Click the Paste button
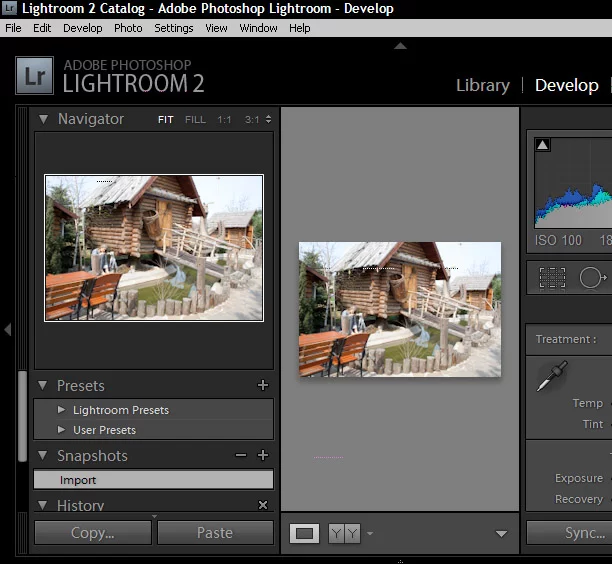 (214, 533)
